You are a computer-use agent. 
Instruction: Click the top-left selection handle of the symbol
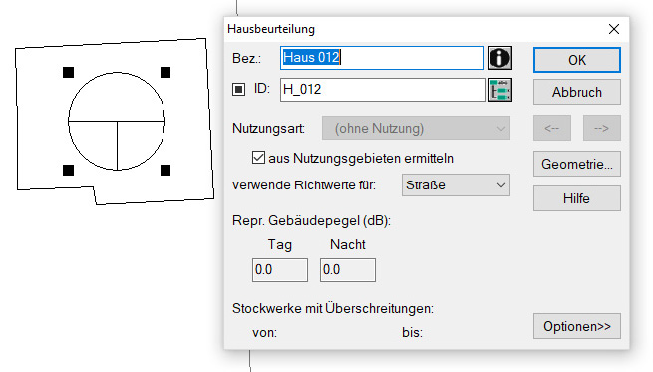coord(69,72)
